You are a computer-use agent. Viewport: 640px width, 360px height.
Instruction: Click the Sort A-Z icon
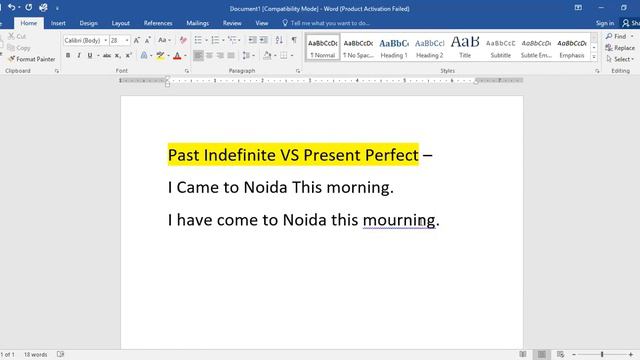pyautogui.click(x=279, y=40)
